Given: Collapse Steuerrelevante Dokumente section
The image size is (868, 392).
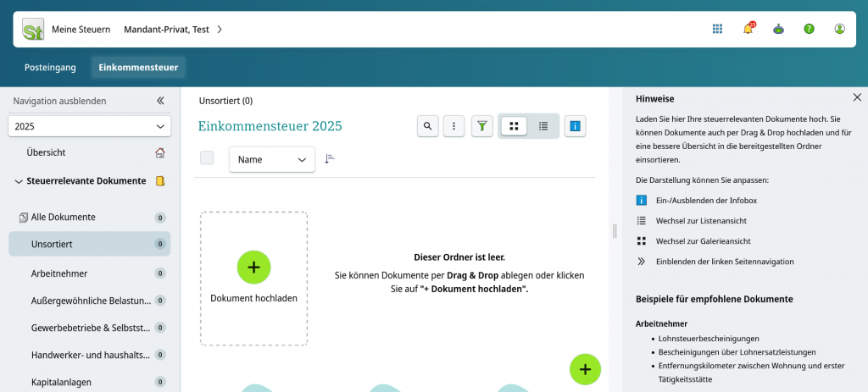Looking at the screenshot, I should click(x=19, y=181).
